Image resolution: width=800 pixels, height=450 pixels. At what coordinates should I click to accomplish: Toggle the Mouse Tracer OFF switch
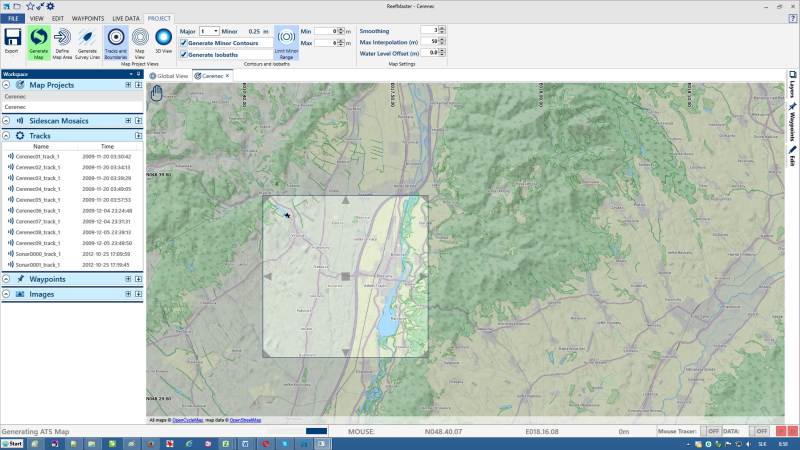pos(714,431)
